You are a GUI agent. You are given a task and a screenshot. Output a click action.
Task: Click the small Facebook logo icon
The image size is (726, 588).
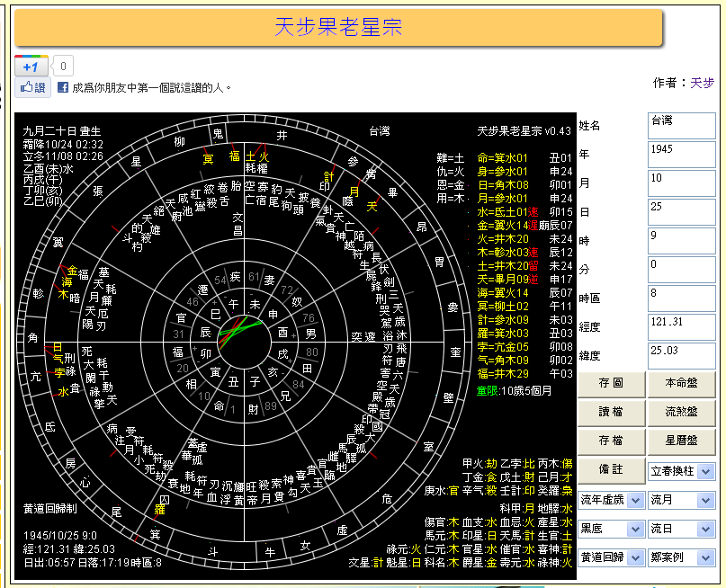click(63, 88)
